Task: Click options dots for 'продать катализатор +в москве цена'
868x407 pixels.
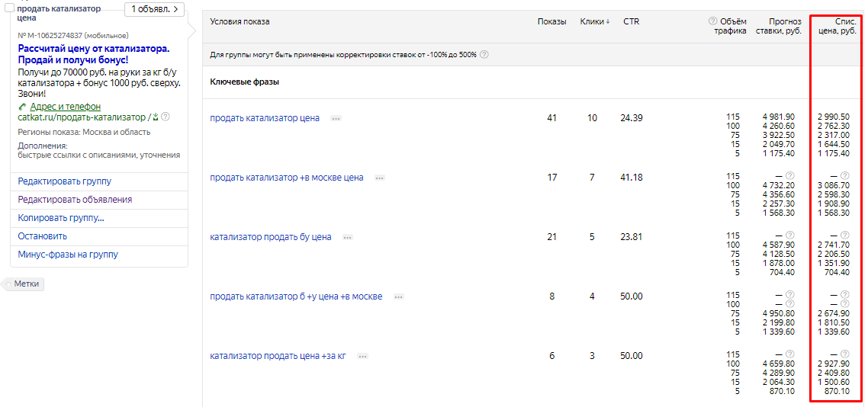Action: click(380, 178)
